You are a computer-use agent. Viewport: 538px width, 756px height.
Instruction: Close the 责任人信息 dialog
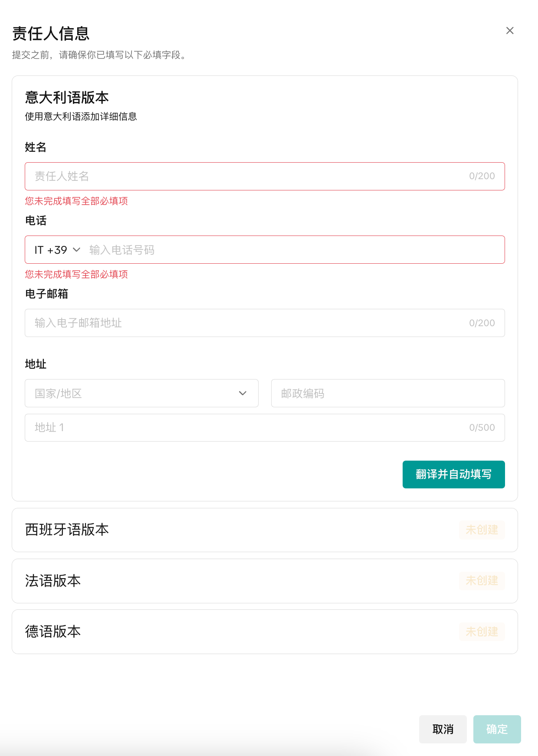pyautogui.click(x=510, y=31)
